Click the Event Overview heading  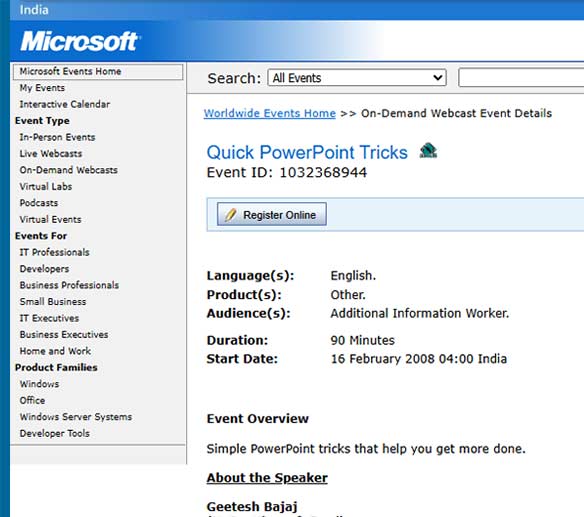click(x=258, y=419)
